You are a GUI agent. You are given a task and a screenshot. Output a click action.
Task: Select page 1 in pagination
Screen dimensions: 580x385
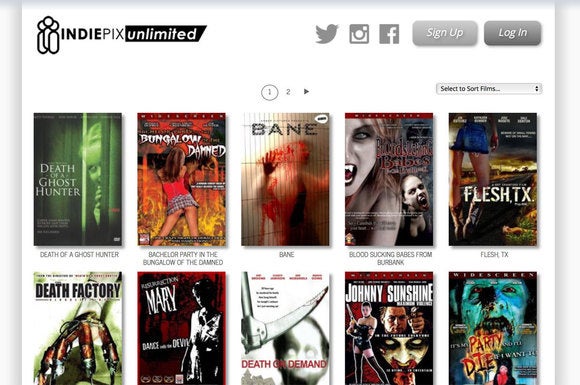click(x=269, y=92)
